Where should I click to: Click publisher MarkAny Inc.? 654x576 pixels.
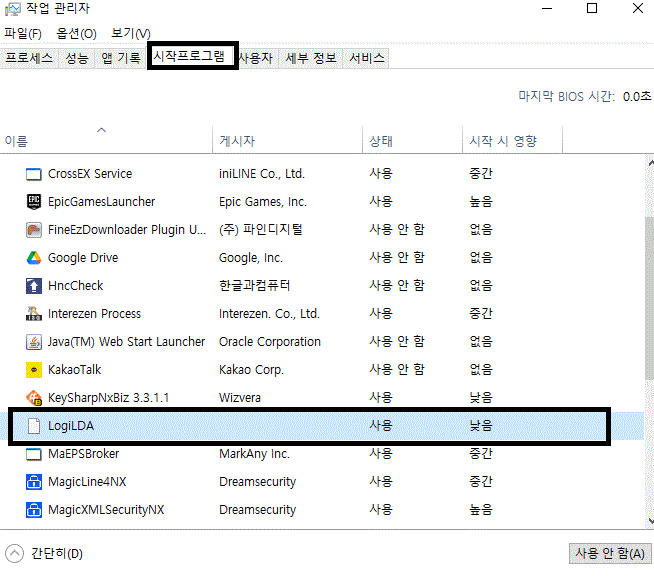click(254, 454)
